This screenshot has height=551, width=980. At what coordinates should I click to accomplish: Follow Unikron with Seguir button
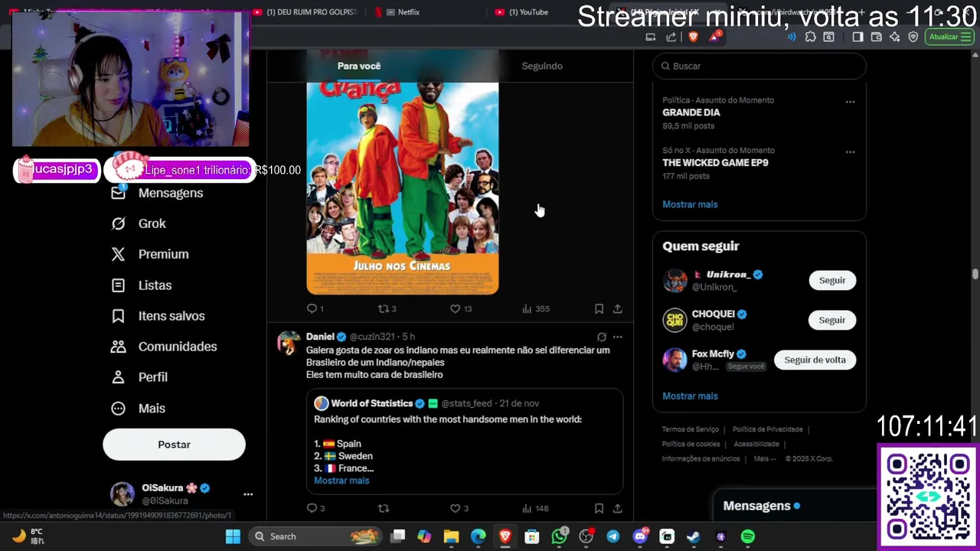coord(832,280)
